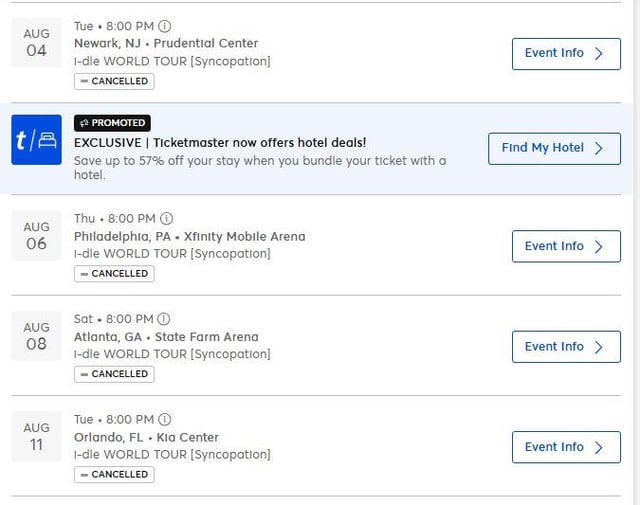
Task: Click the Cancelled badge under Newark event
Action: point(114,81)
